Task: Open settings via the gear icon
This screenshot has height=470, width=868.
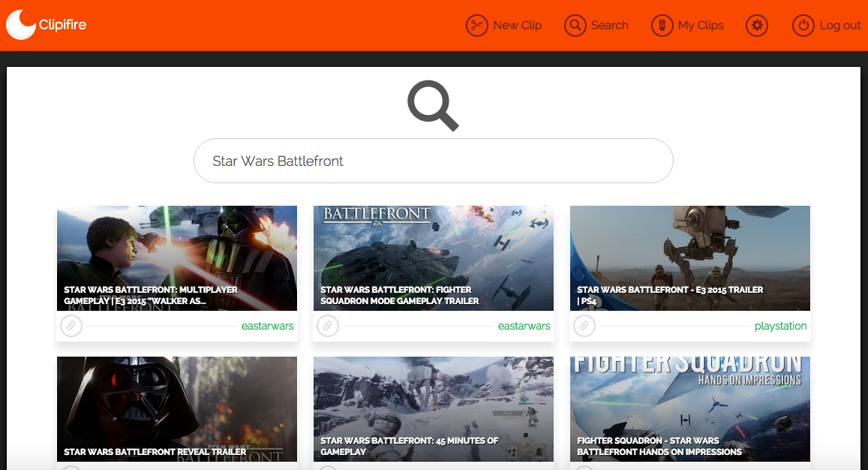Action: tap(757, 26)
